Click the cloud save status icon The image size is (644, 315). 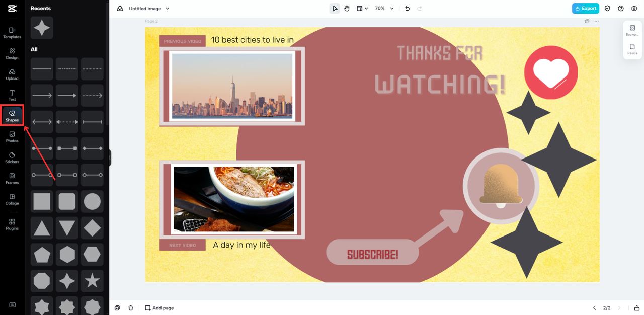pos(120,9)
